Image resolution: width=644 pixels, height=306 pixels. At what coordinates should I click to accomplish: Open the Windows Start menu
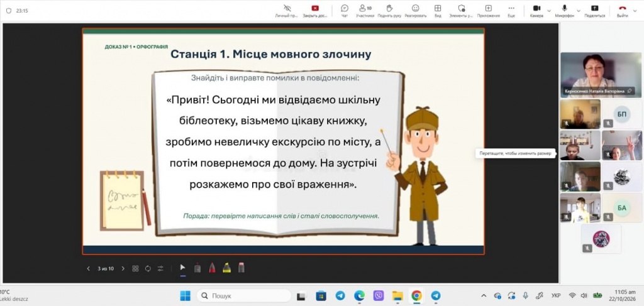(186, 296)
